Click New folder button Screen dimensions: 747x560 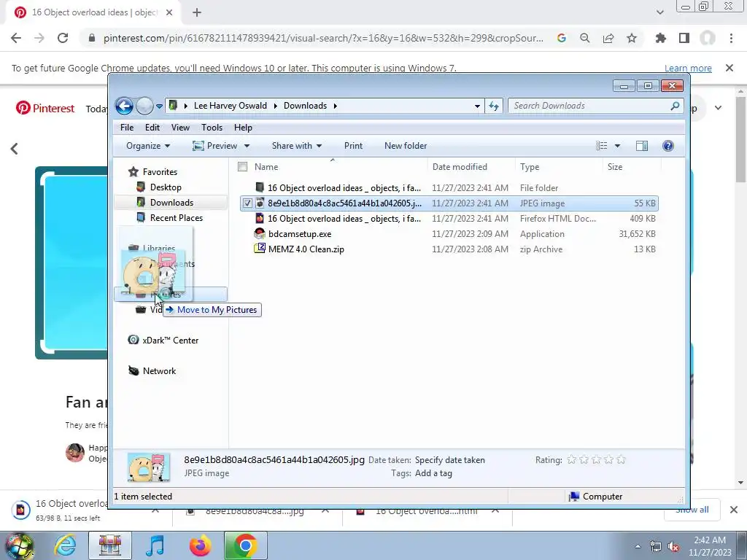406,146
